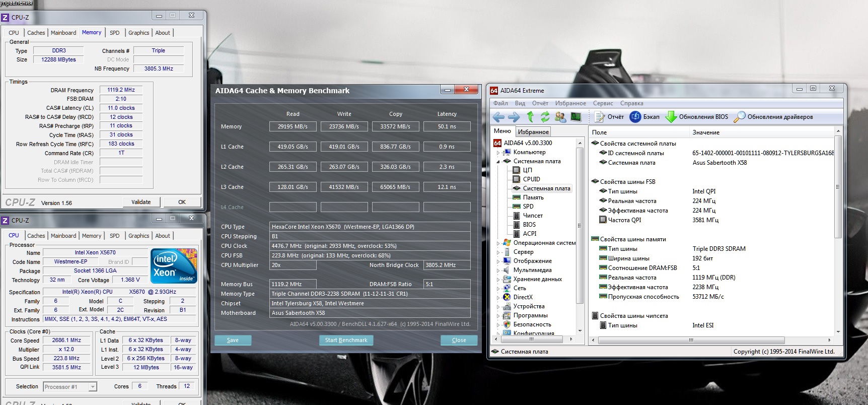The height and width of the screenshot is (405, 868).
Task: Expand the Мультимедиа tree node
Action: pos(498,271)
